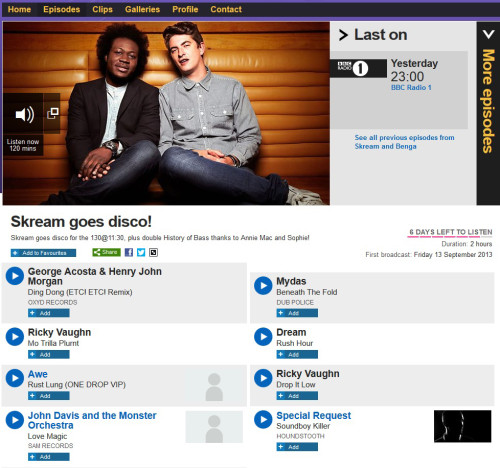Open the BBC Radio 1 link
This screenshot has height=468, width=500.
(x=411, y=87)
